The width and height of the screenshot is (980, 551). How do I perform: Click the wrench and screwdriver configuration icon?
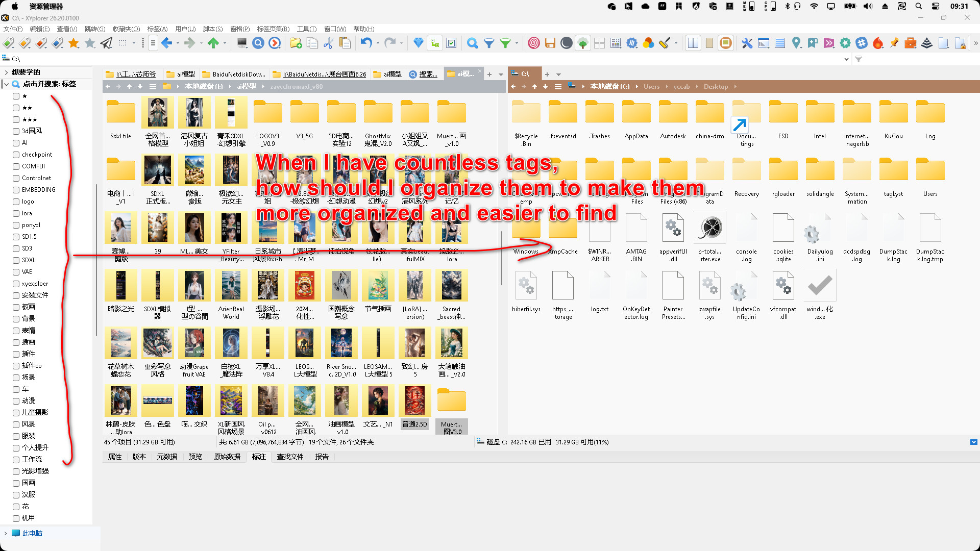click(x=747, y=43)
